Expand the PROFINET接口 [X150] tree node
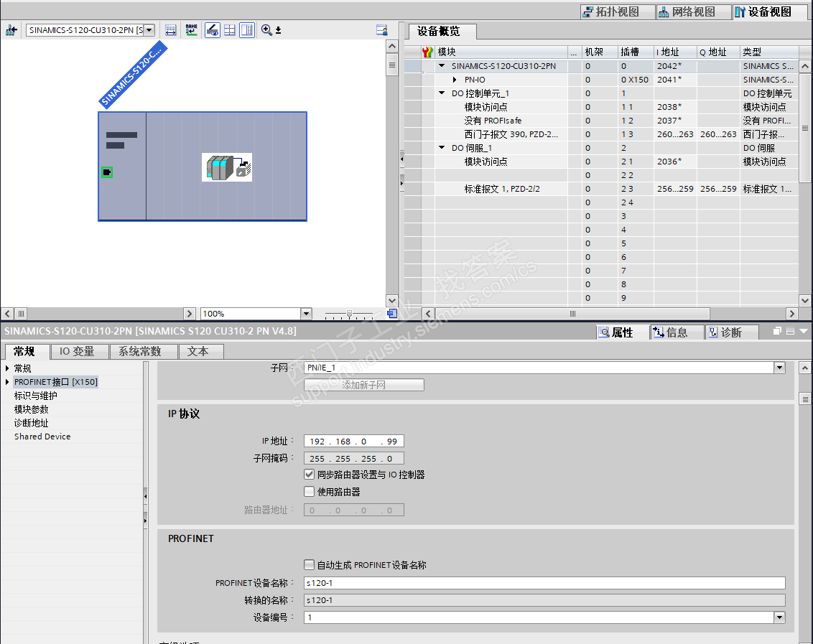Viewport: 813px width, 644px height. 7,382
